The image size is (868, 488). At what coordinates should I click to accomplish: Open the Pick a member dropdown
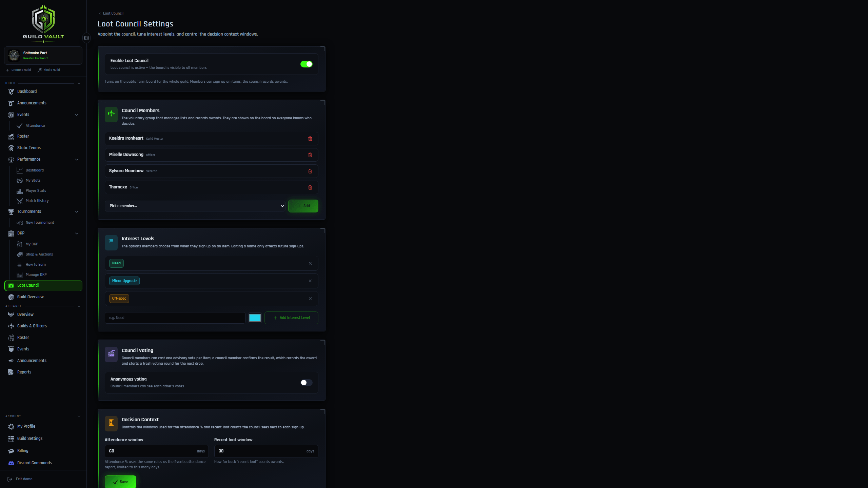[195, 206]
